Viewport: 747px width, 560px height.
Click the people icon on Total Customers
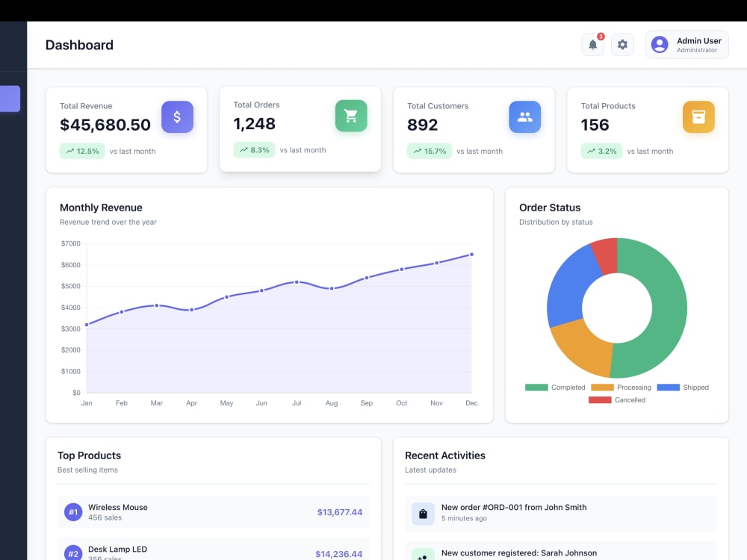point(524,116)
